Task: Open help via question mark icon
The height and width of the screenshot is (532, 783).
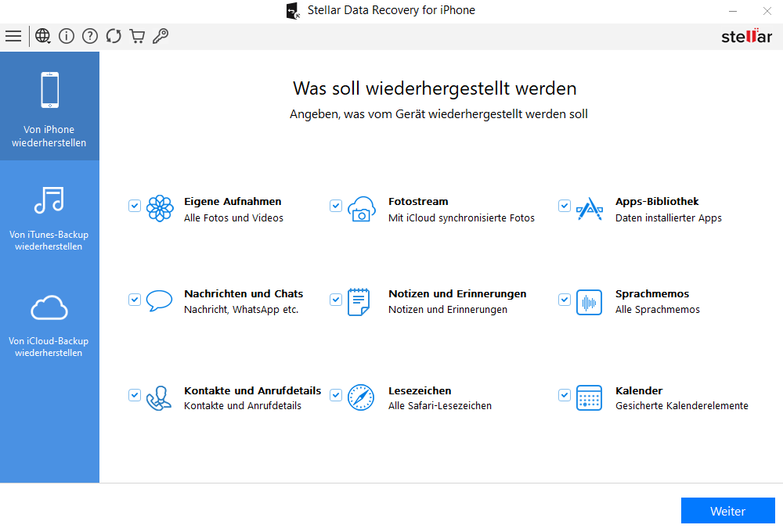Action: tap(90, 36)
